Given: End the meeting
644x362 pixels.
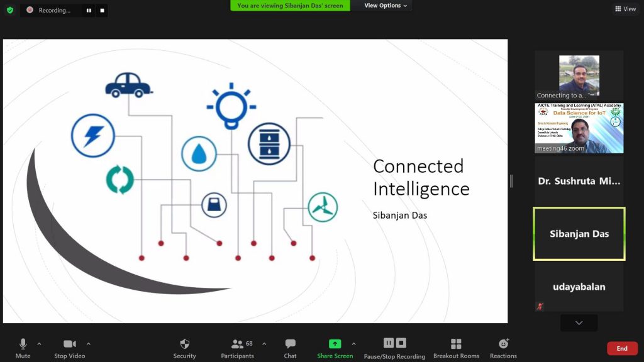Looking at the screenshot, I should point(622,348).
